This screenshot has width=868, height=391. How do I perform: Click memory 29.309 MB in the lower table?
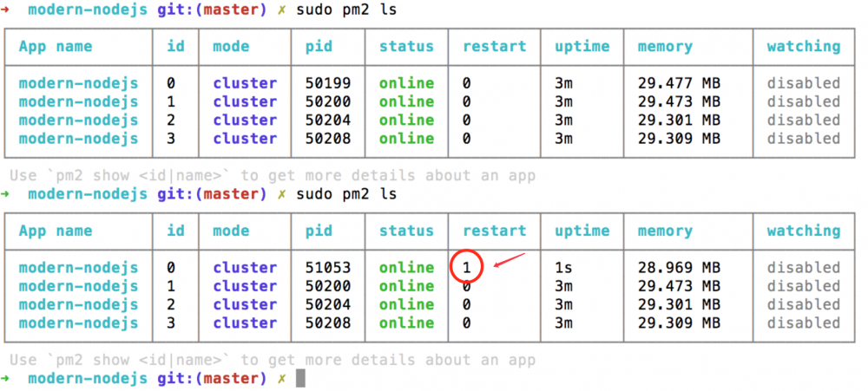[x=679, y=323]
